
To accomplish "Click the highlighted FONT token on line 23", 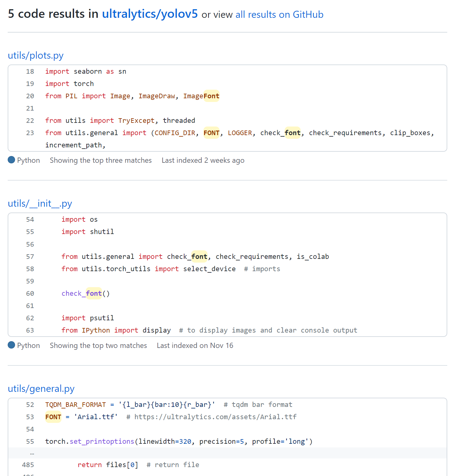I will (211, 133).
